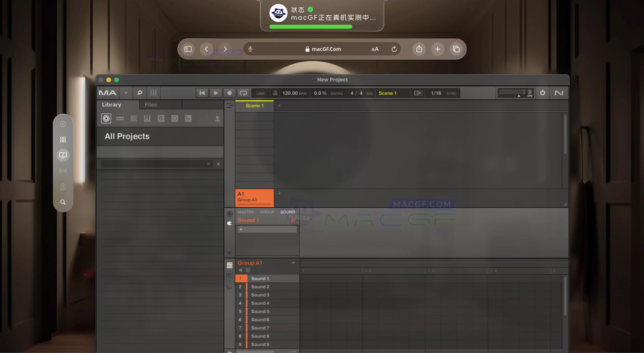Switch to the Files tab
This screenshot has width=644, height=353.
[151, 105]
